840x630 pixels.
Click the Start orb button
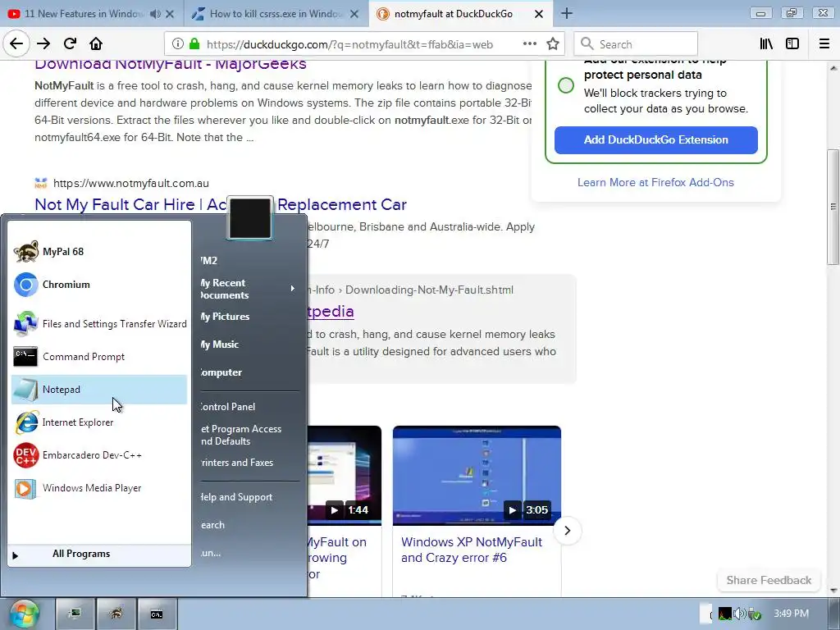pos(24,614)
